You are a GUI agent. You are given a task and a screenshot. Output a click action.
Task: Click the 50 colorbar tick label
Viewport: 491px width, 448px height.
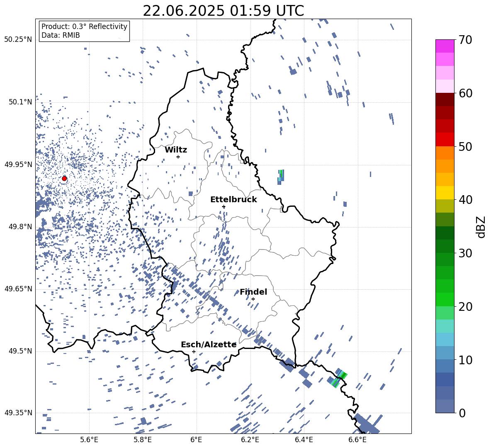465,146
